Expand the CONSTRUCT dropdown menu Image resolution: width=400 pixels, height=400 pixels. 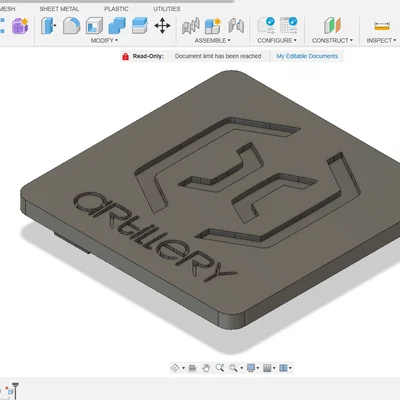pos(332,40)
